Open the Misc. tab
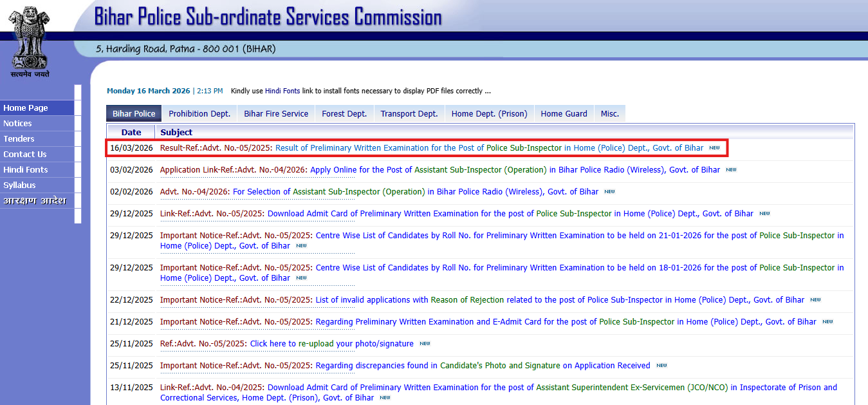Viewport: 868px width, 405px height. pos(609,113)
